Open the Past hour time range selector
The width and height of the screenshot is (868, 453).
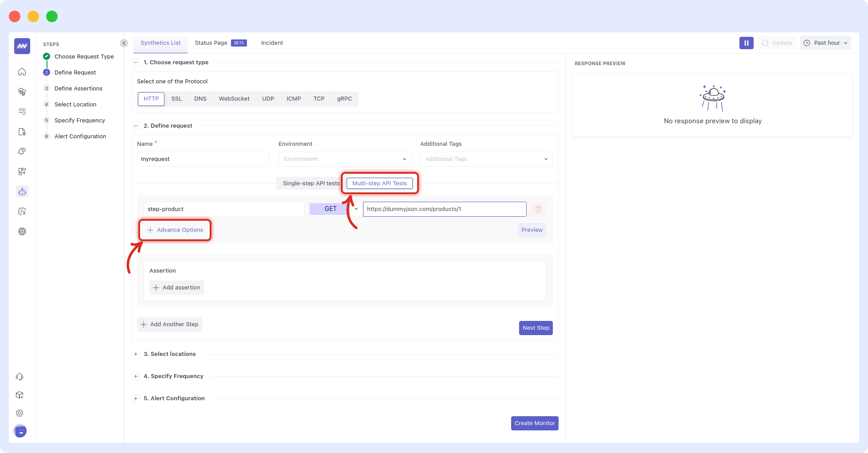pyautogui.click(x=825, y=43)
